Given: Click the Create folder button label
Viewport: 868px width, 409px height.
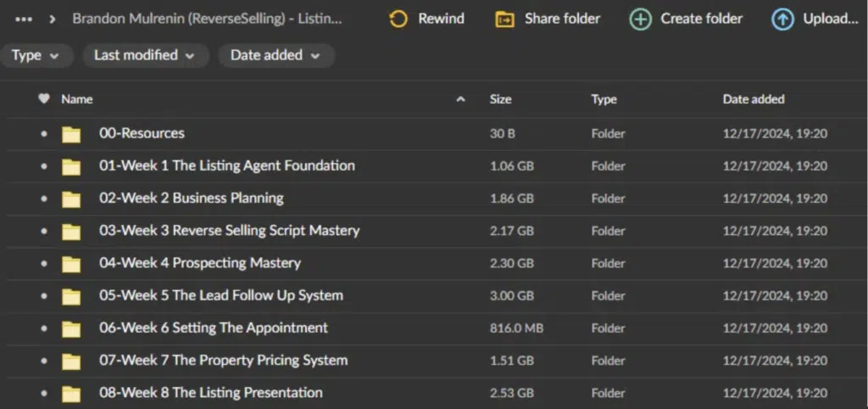Looking at the screenshot, I should click(x=701, y=19).
